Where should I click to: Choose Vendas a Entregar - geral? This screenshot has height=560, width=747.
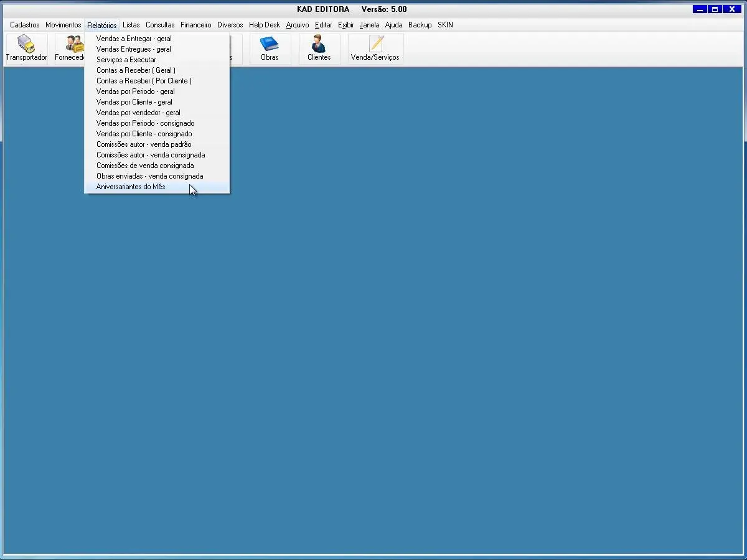134,39
